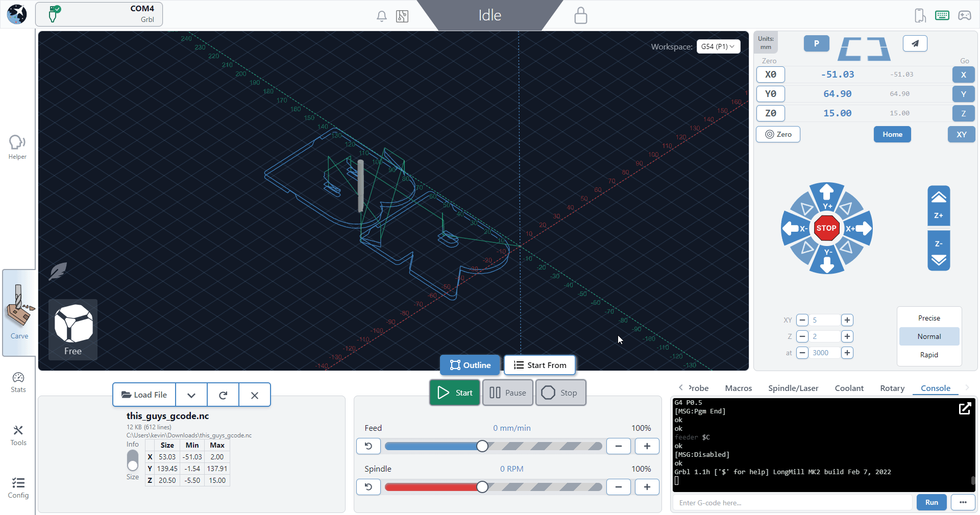980x515 pixels.
Task: Reload the loaded G-code file
Action: 223,395
